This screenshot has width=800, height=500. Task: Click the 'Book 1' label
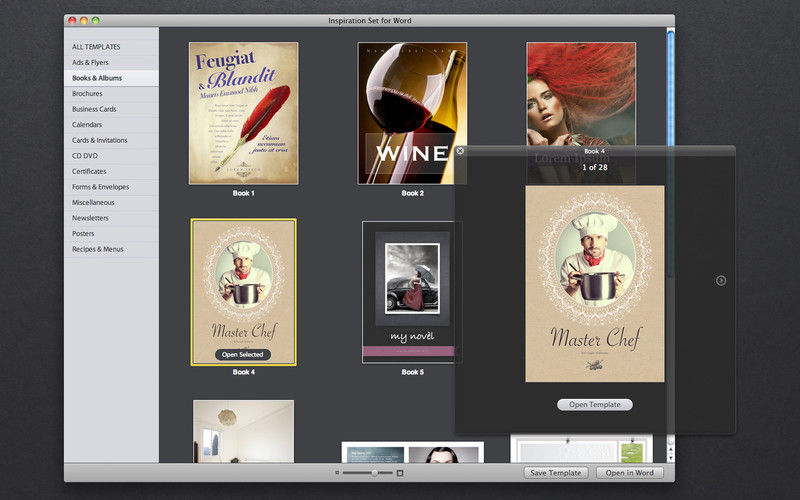click(243, 193)
